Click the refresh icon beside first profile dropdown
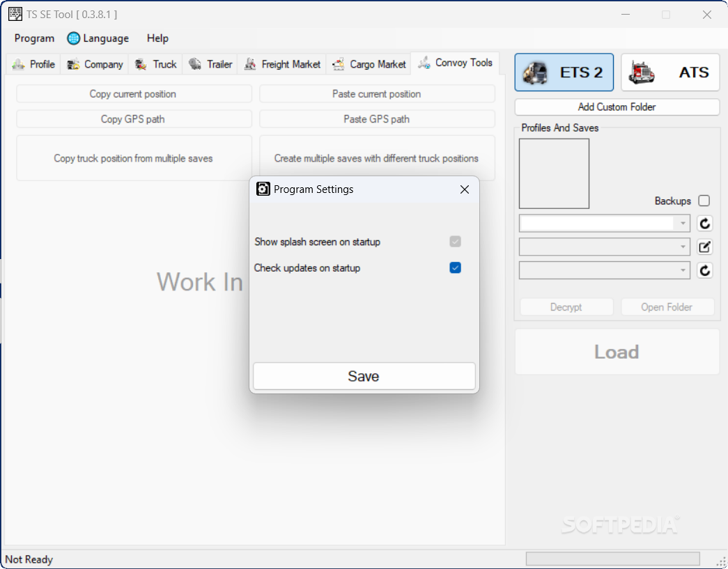 tap(705, 224)
